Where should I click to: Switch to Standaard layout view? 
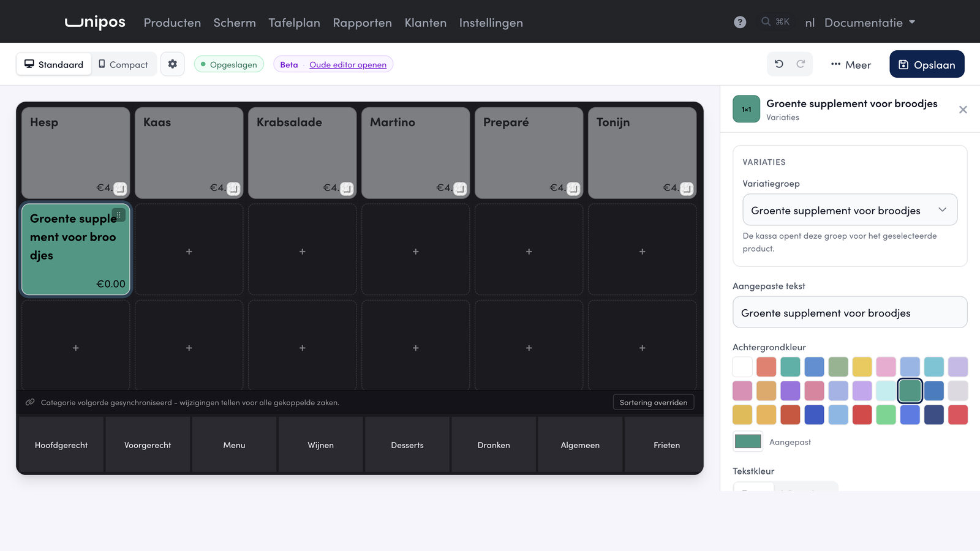coord(54,64)
